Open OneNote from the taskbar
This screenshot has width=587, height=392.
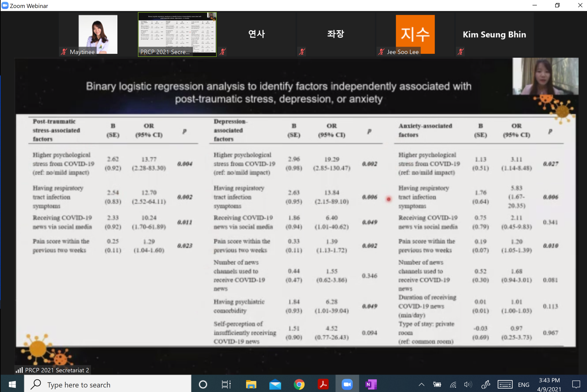pos(371,384)
